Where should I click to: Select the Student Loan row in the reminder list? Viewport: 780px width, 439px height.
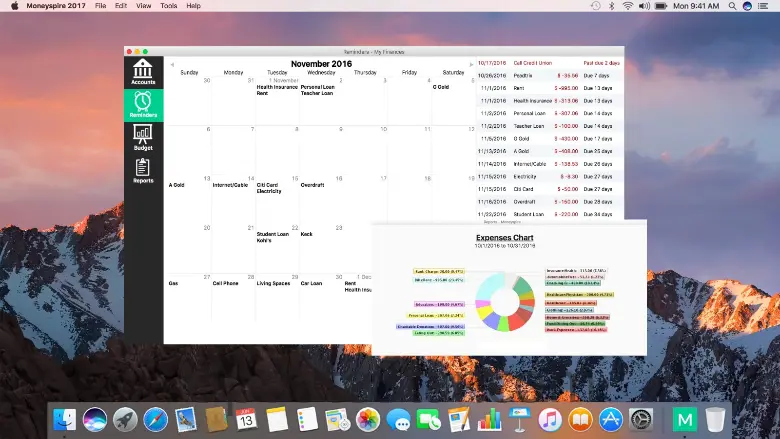click(x=550, y=214)
